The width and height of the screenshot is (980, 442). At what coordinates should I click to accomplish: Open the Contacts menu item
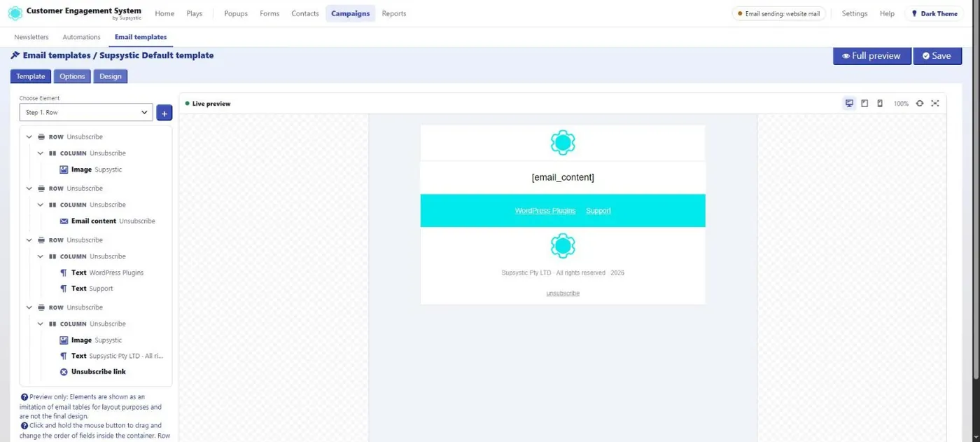tap(305, 13)
